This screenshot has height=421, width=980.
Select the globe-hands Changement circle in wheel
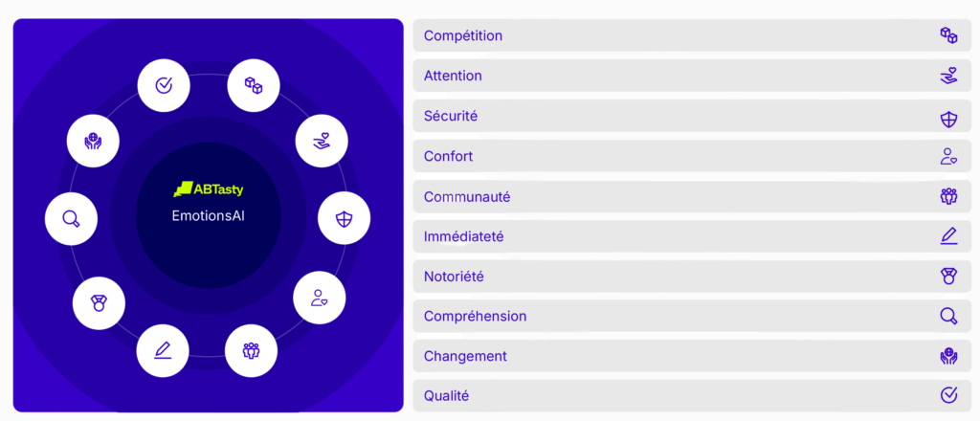pyautogui.click(x=93, y=142)
